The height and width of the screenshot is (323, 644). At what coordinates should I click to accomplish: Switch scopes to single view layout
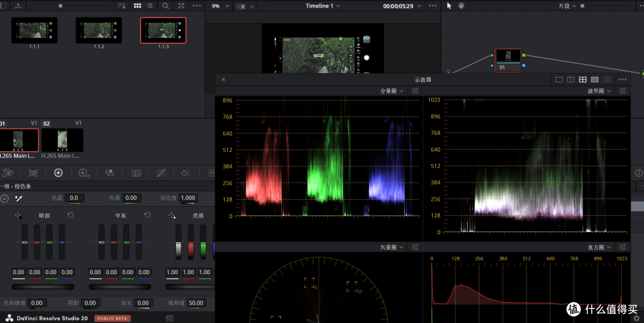click(x=559, y=80)
